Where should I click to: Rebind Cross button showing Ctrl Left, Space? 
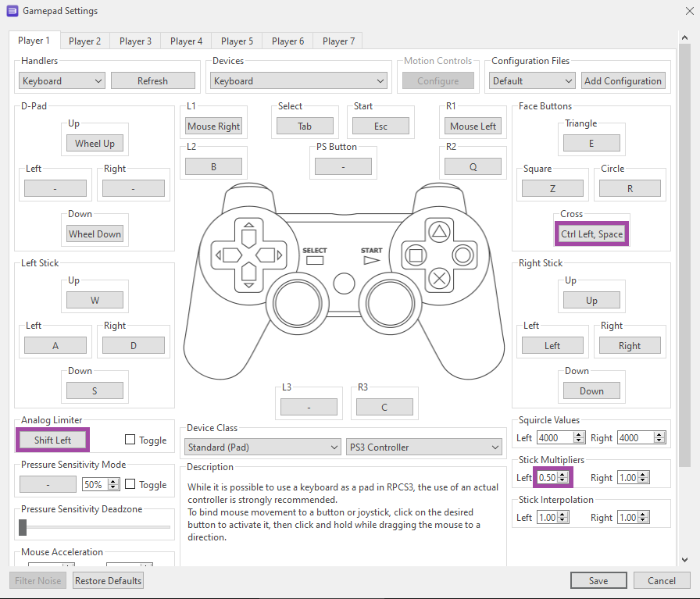pyautogui.click(x=591, y=234)
